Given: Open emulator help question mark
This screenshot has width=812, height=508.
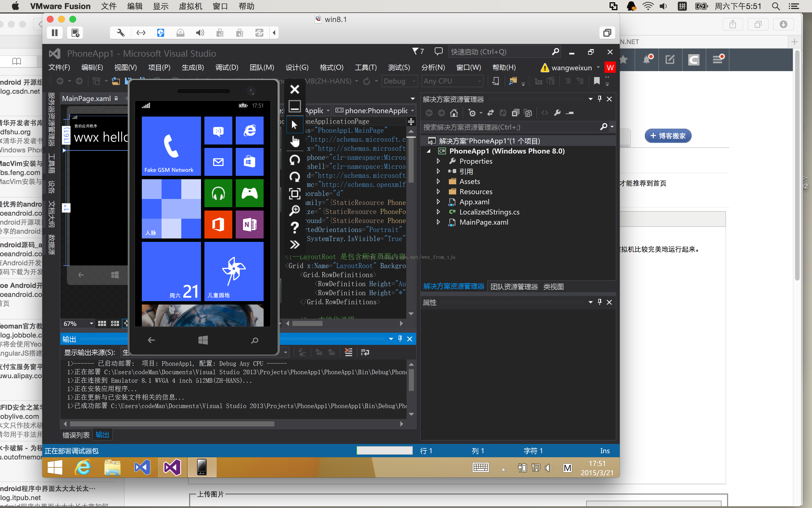Looking at the screenshot, I should tap(295, 227).
